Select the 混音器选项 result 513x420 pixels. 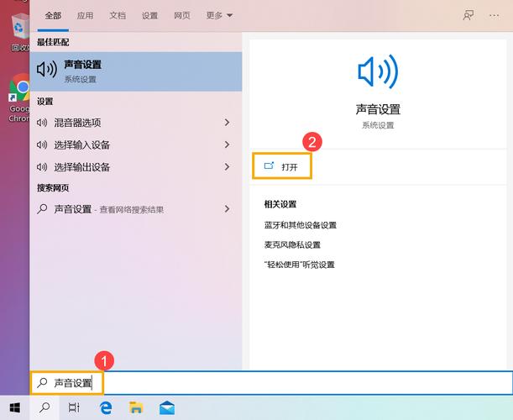(x=136, y=123)
